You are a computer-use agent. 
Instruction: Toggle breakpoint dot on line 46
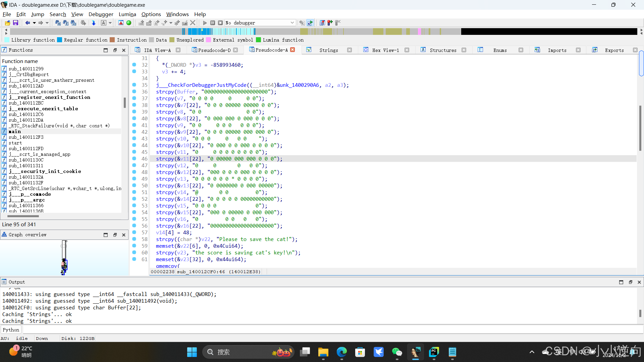point(134,159)
